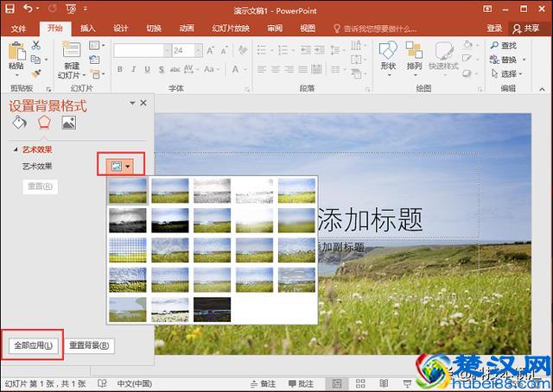Viewport: 553px width, 392px height.
Task: Click the 重置背景 (Reset Background) button
Action: 90,346
